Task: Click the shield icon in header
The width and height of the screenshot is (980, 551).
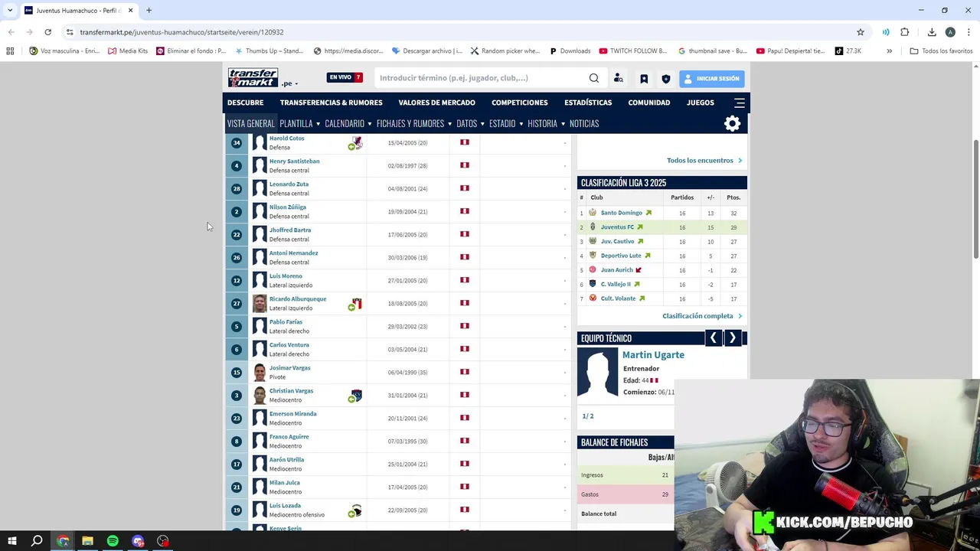Action: point(666,78)
